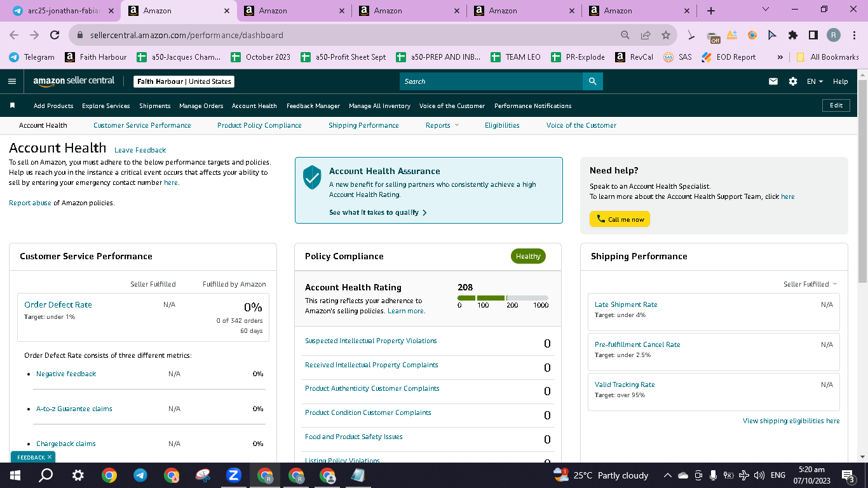Image resolution: width=868 pixels, height=488 pixels.
Task: Open the Seller Central hamburger menu
Action: [12, 81]
